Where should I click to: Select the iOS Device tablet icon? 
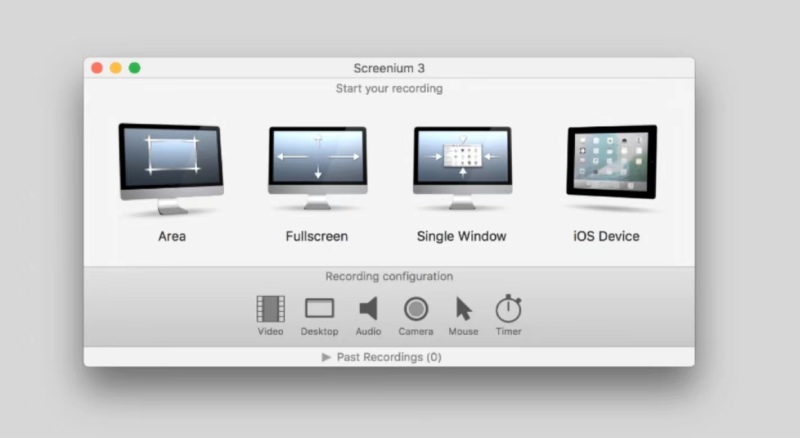point(612,162)
